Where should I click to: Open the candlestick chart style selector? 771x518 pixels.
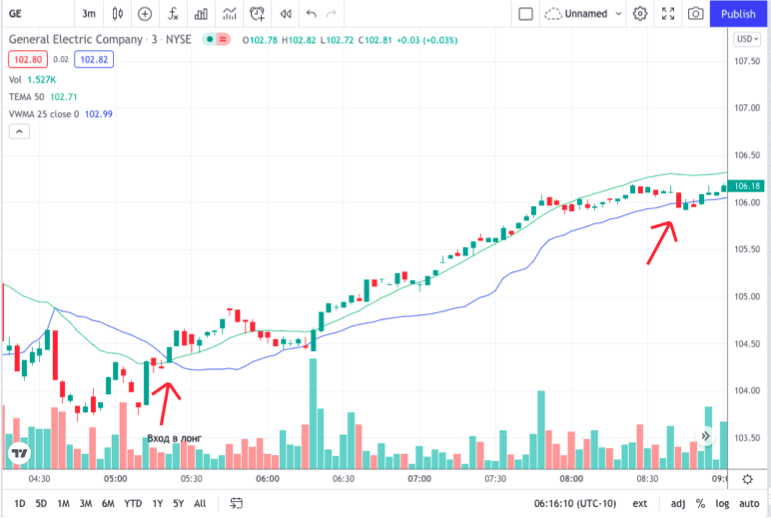click(x=118, y=14)
